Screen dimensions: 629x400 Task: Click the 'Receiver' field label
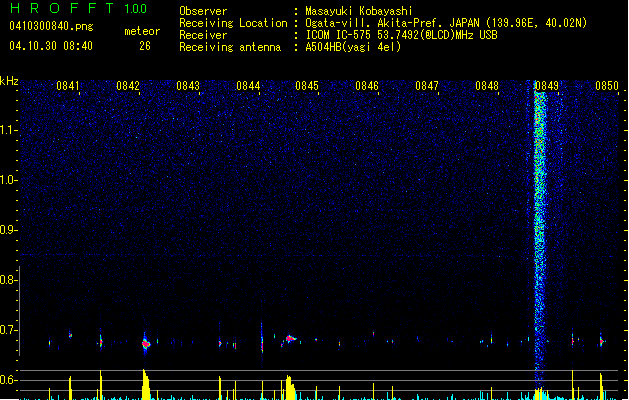pos(203,35)
